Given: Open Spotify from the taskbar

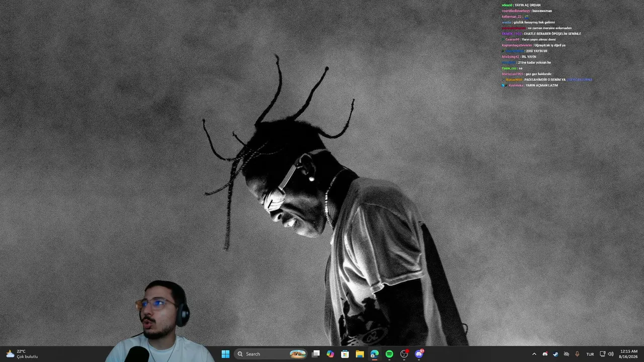Looking at the screenshot, I should click(389, 354).
